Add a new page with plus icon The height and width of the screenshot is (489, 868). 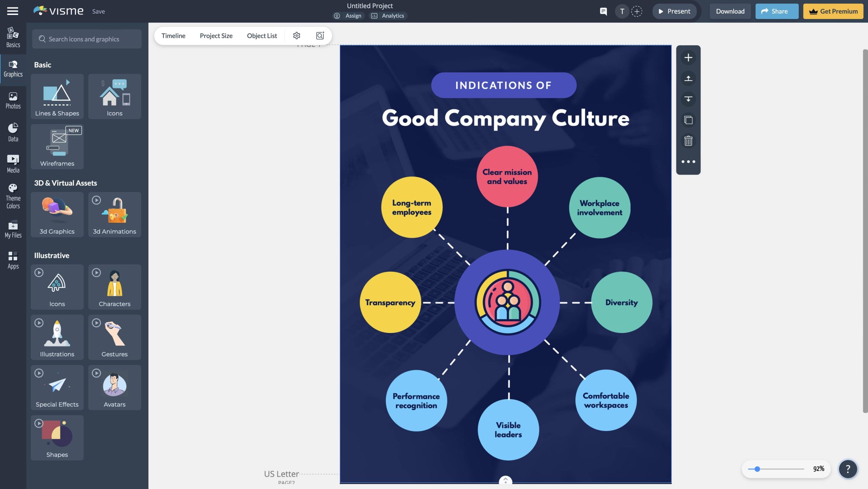688,57
